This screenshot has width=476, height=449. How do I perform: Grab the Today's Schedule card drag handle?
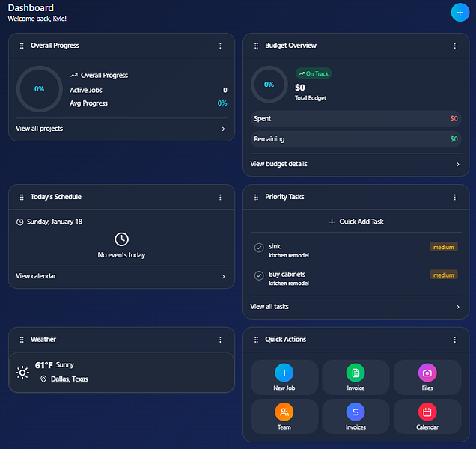pyautogui.click(x=22, y=198)
